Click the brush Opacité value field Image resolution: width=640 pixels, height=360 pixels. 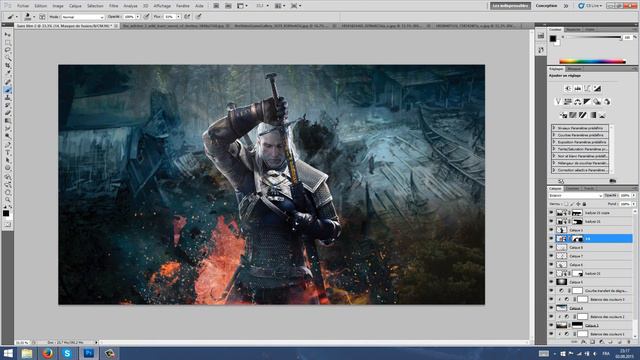(129, 17)
